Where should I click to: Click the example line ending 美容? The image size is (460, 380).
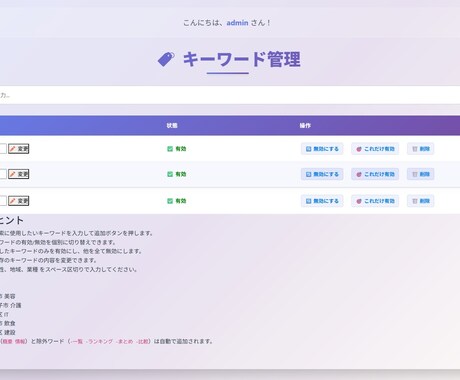point(8,296)
